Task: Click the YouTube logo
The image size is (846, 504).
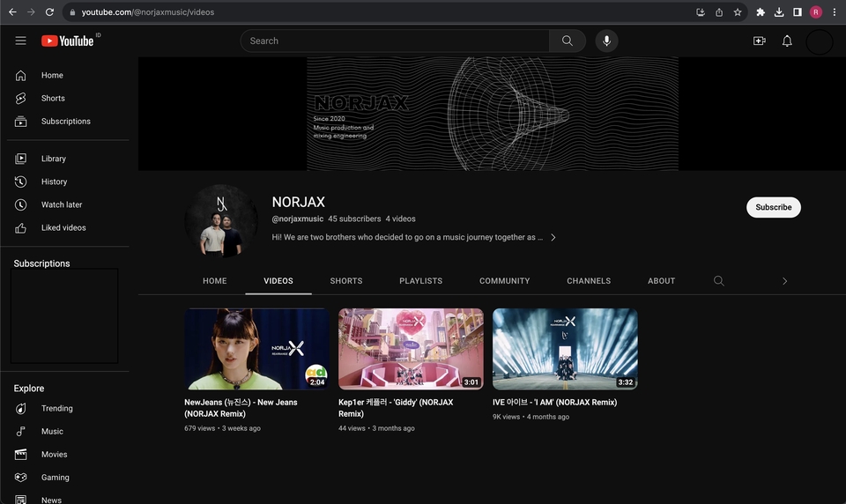Action: (x=68, y=41)
